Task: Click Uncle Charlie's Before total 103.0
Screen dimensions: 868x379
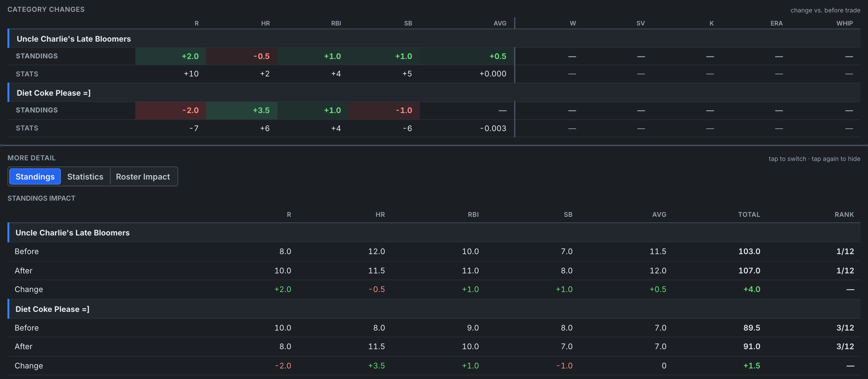Action: [x=749, y=251]
